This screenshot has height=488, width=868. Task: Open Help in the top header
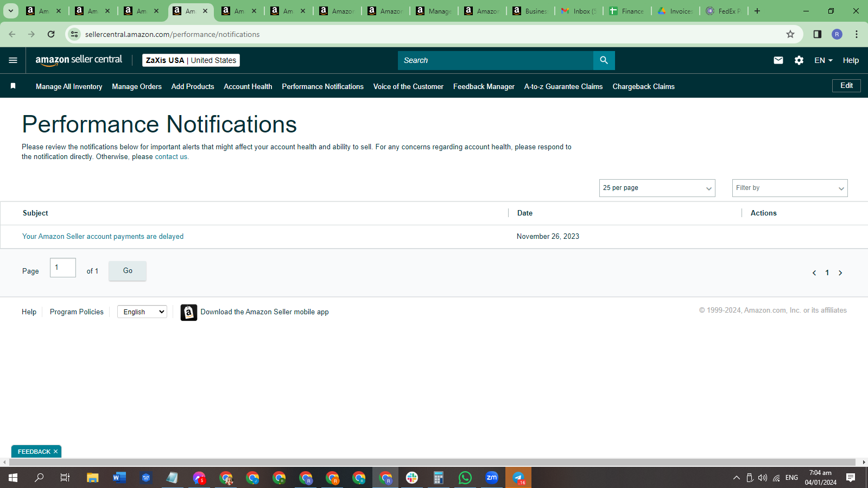click(x=851, y=60)
